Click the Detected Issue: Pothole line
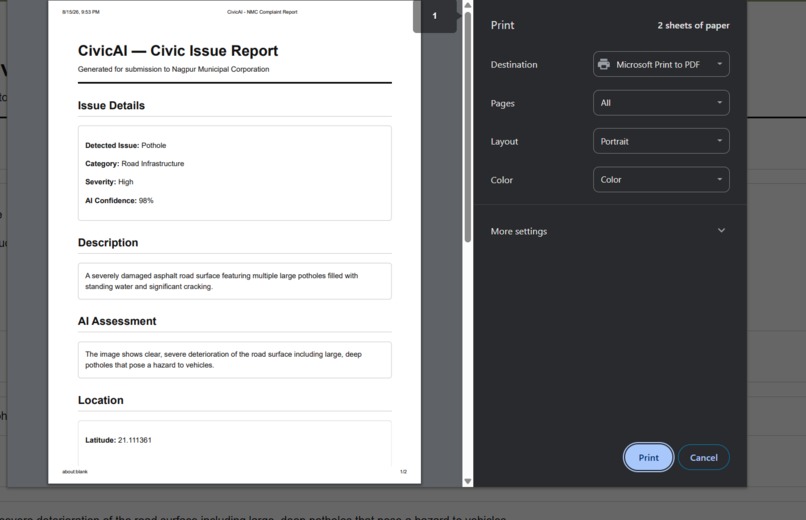Image resolution: width=806 pixels, height=520 pixels. click(125, 145)
